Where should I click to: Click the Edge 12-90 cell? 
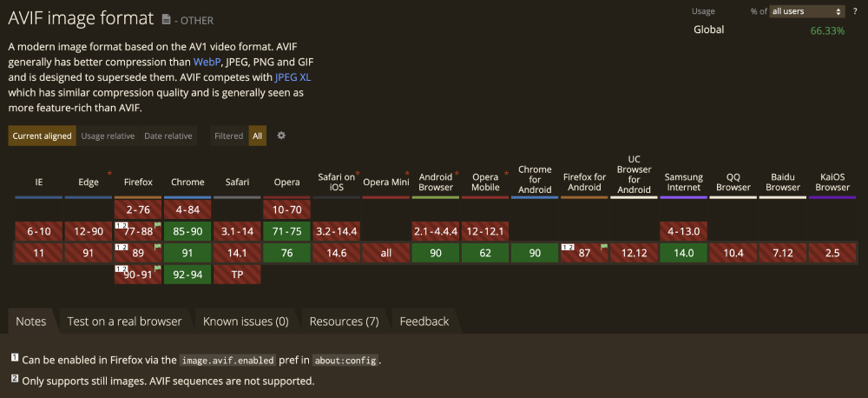click(89, 231)
